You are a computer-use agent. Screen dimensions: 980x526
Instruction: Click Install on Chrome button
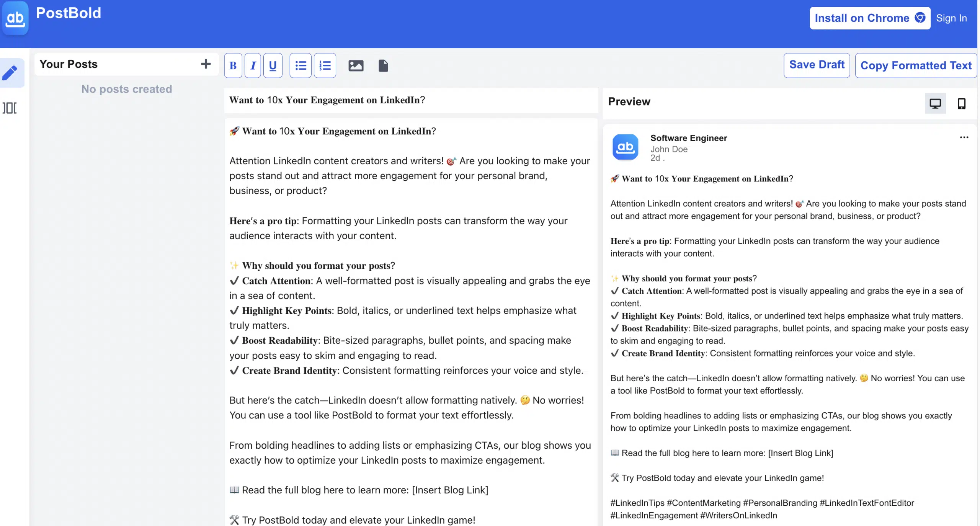[870, 18]
